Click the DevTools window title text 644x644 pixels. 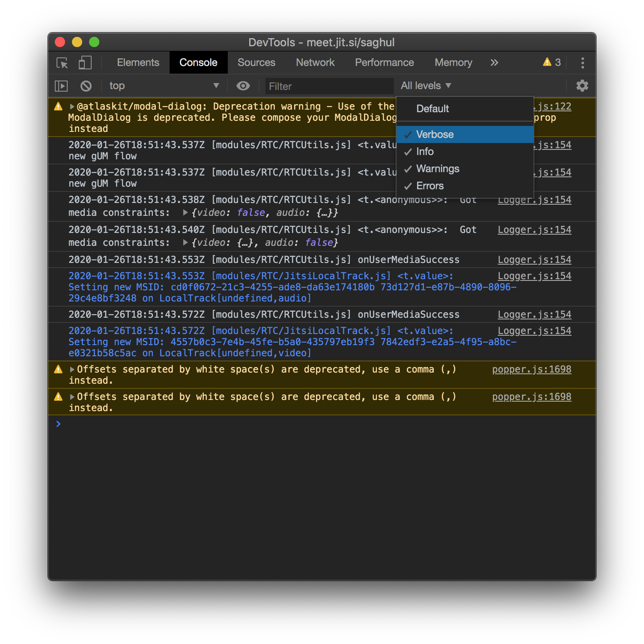point(322,42)
